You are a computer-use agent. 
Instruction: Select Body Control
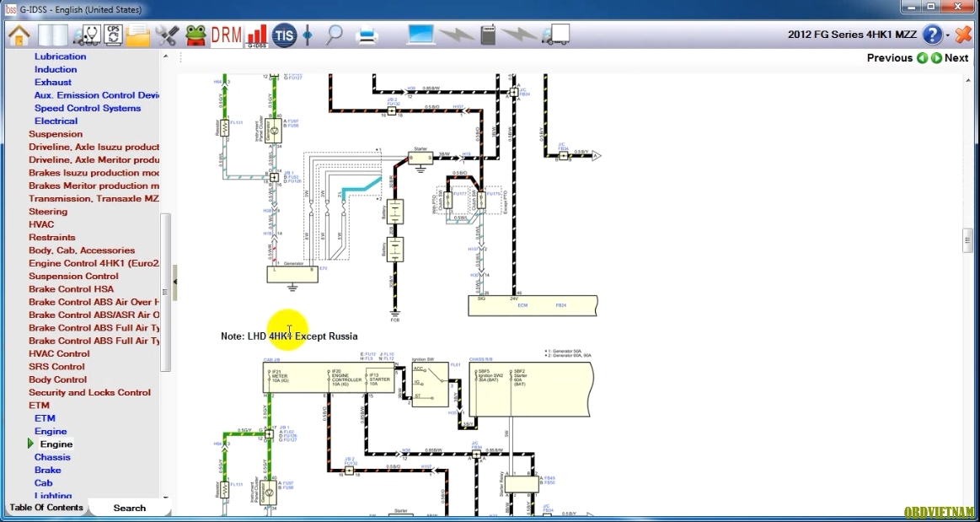tap(57, 379)
